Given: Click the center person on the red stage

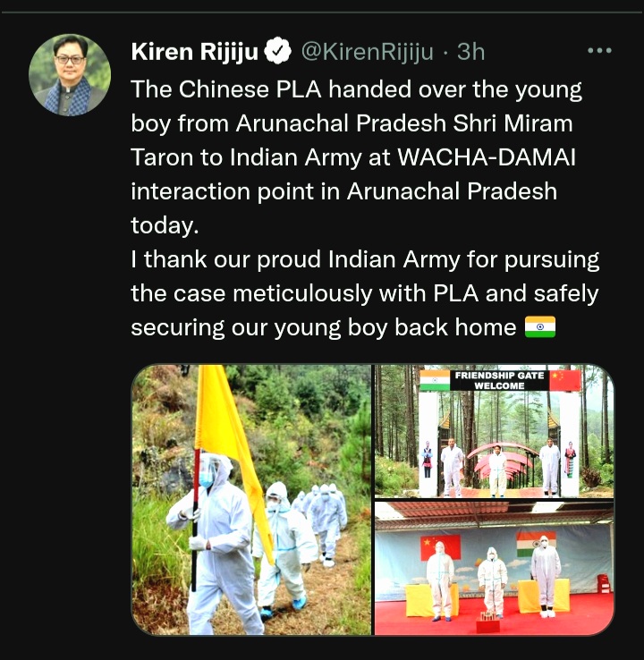Looking at the screenshot, I should point(492,581).
